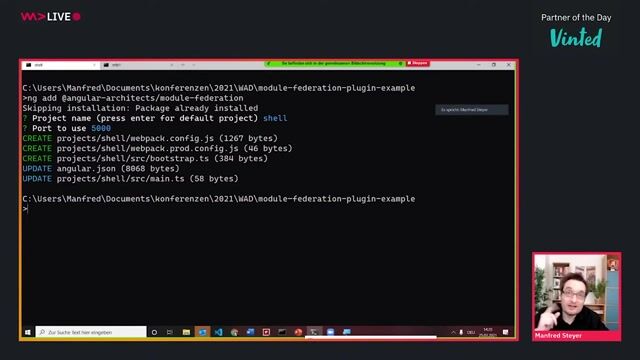Click microphone icon in system tray
Viewport: 640px width, 360px height.
461,332
